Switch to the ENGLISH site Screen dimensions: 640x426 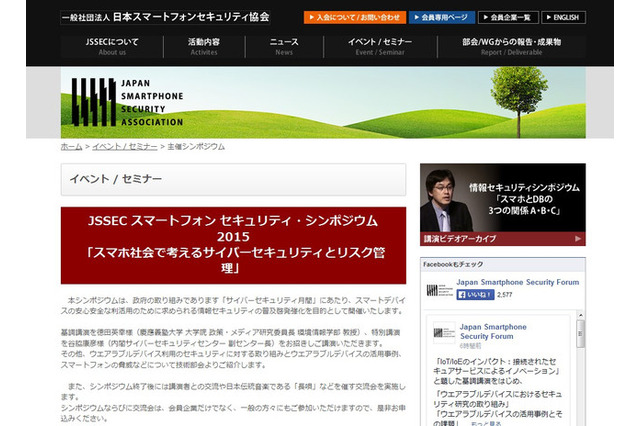[x=563, y=17]
